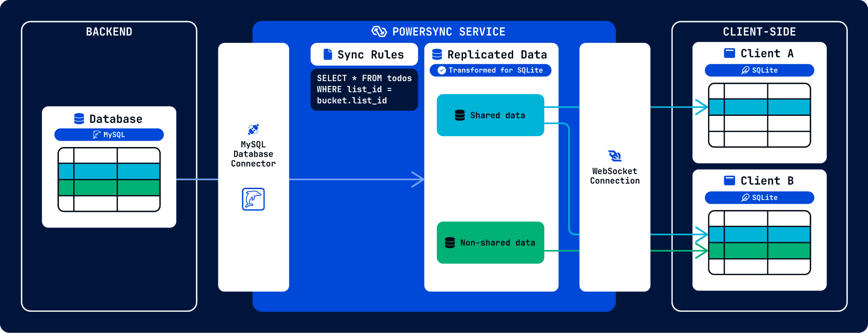Click the 'Shared data' label

pyautogui.click(x=498, y=115)
